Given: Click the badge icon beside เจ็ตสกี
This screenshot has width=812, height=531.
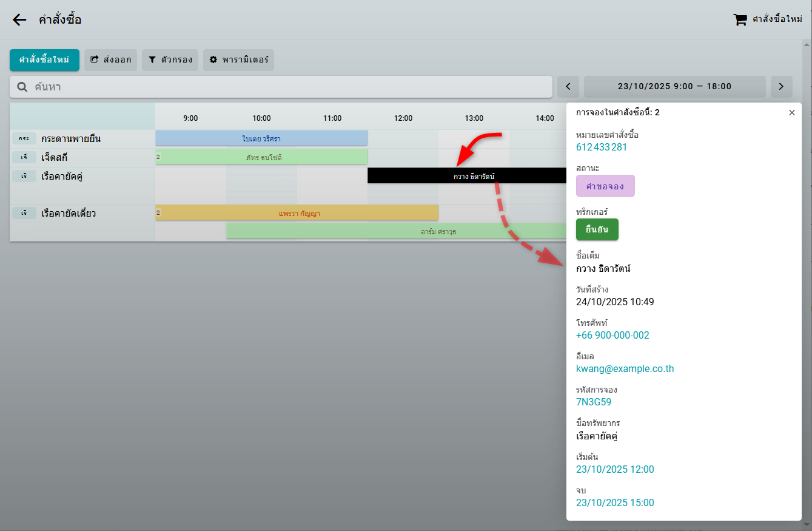Looking at the screenshot, I should click(24, 157).
